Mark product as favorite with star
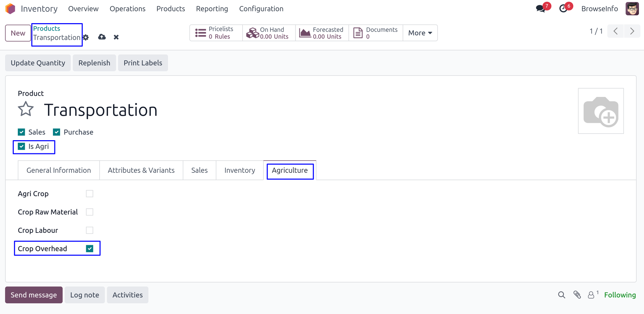Image resolution: width=644 pixels, height=314 pixels. pyautogui.click(x=26, y=109)
